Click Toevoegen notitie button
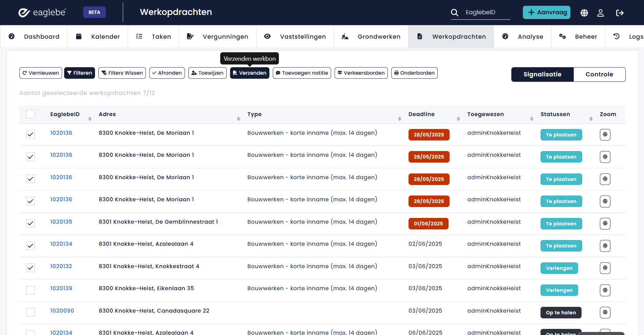 pos(302,73)
